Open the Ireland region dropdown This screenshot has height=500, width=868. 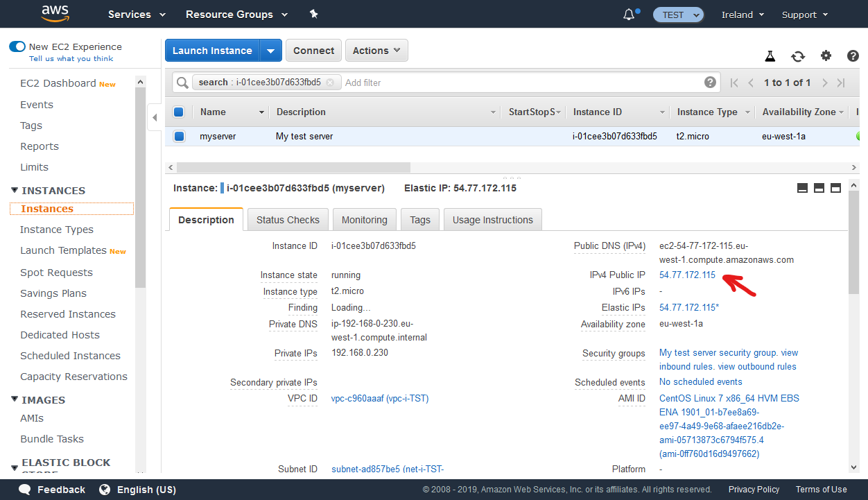(743, 15)
